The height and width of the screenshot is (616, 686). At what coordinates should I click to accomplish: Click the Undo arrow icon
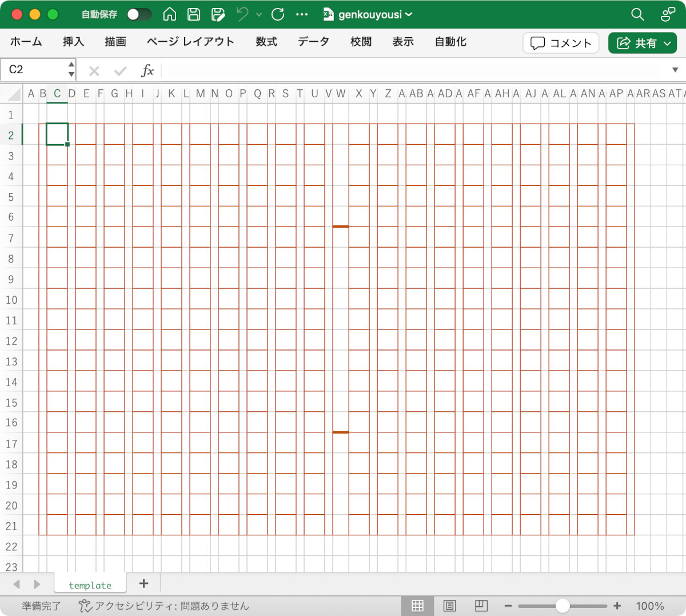coord(242,14)
